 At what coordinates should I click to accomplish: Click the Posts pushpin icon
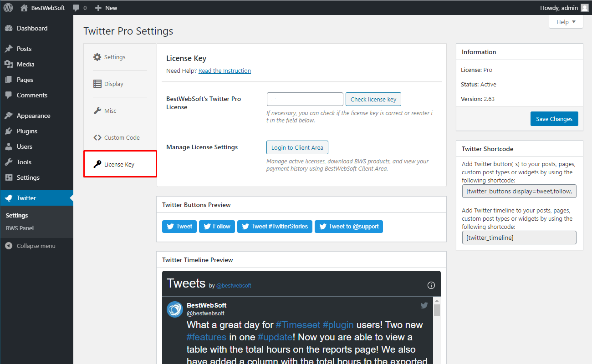pos(9,49)
